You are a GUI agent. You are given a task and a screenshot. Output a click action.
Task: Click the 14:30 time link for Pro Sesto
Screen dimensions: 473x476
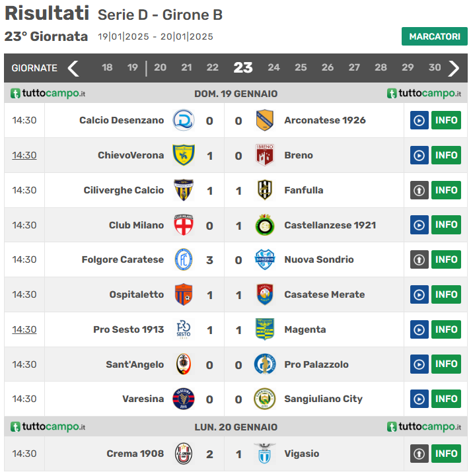pos(24,329)
